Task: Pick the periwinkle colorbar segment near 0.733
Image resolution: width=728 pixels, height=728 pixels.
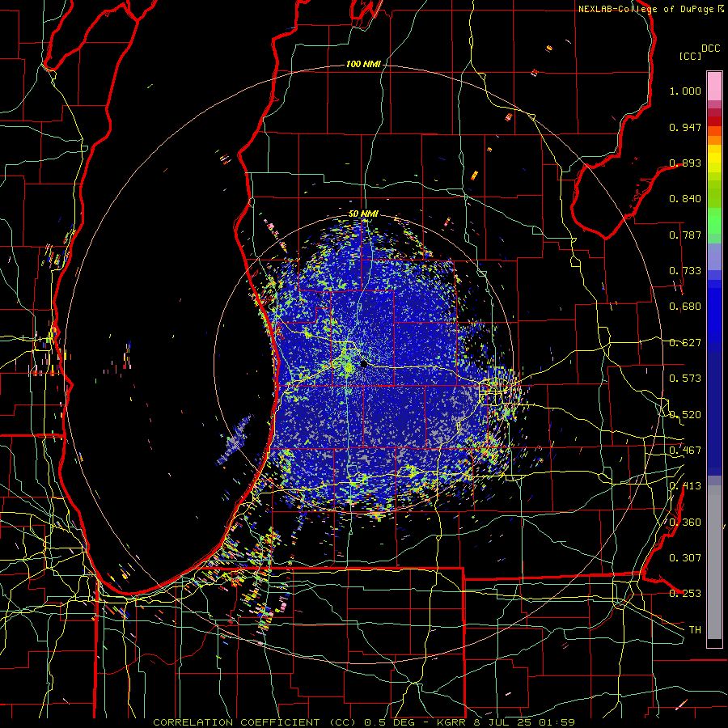Action: (x=714, y=258)
